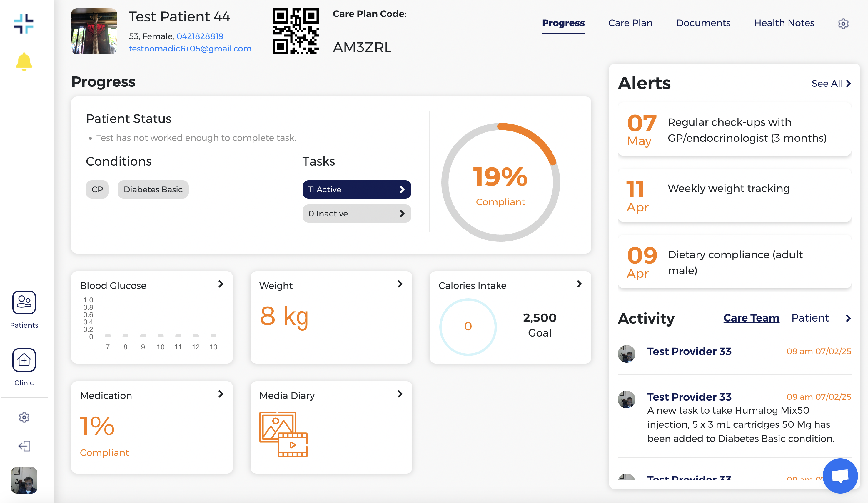Open the chat bubble widget
The image size is (868, 503).
point(840,476)
